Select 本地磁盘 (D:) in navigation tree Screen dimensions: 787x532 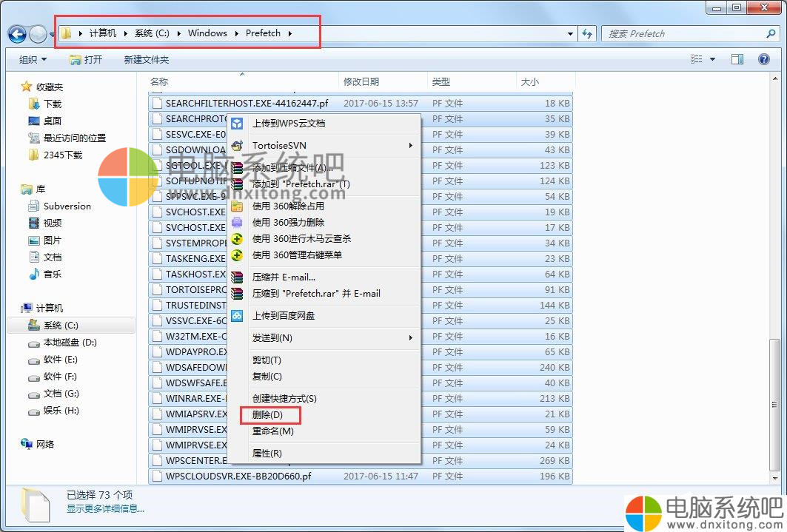click(70, 343)
